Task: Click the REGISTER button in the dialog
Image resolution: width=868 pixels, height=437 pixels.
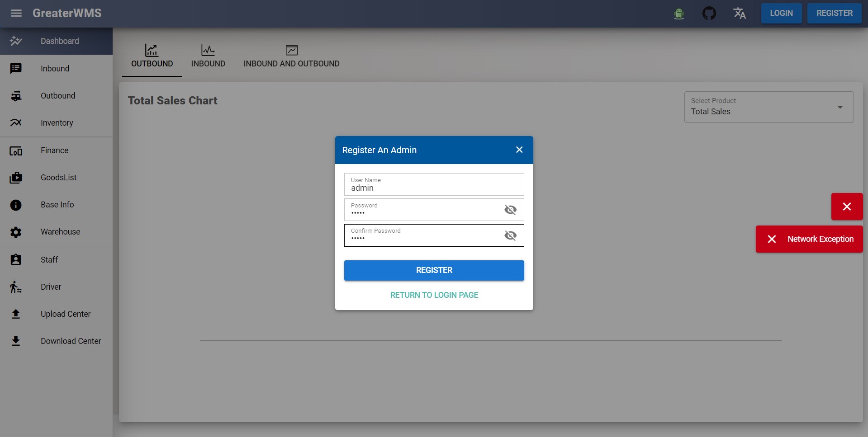Action: pos(434,270)
